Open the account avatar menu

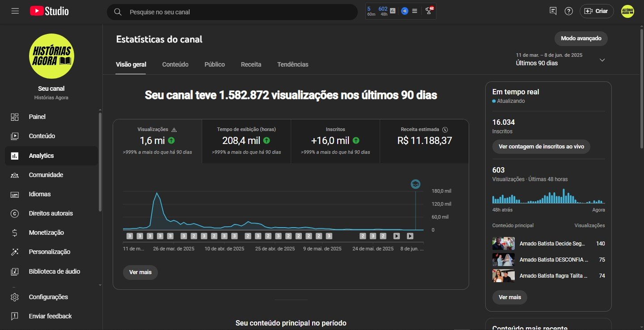627,11
